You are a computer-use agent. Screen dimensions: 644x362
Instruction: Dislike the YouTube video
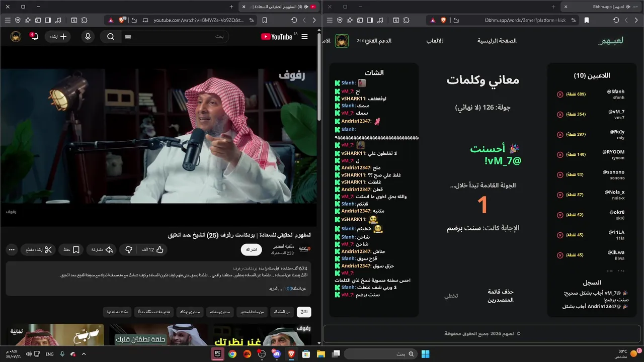tap(129, 249)
